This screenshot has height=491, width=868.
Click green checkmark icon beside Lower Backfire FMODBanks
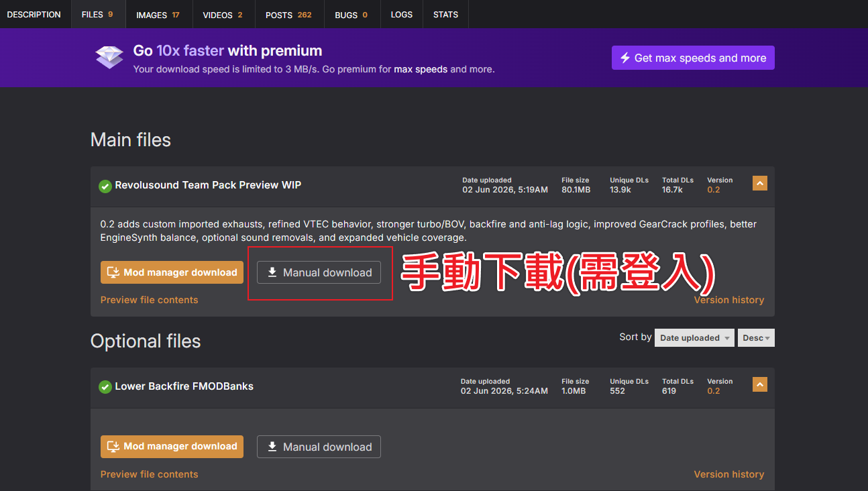coord(105,387)
